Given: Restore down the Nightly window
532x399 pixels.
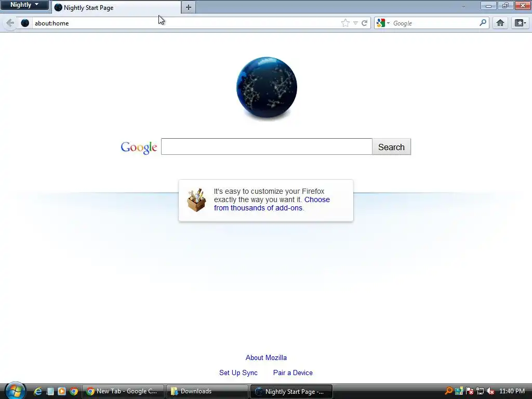Looking at the screenshot, I should (x=505, y=5).
